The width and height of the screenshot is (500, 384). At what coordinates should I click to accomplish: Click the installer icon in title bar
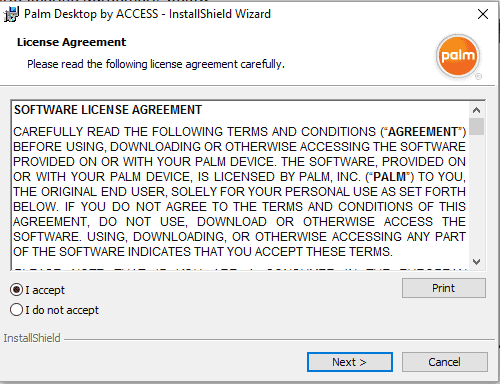click(11, 14)
